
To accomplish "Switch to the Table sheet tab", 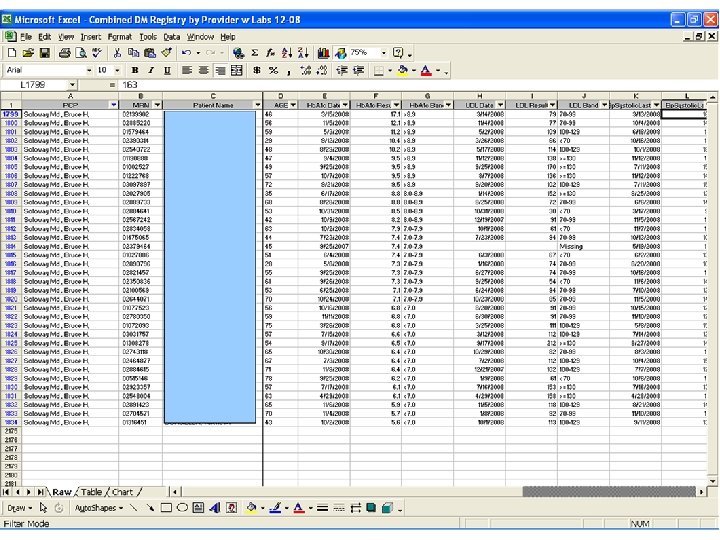I will [91, 492].
